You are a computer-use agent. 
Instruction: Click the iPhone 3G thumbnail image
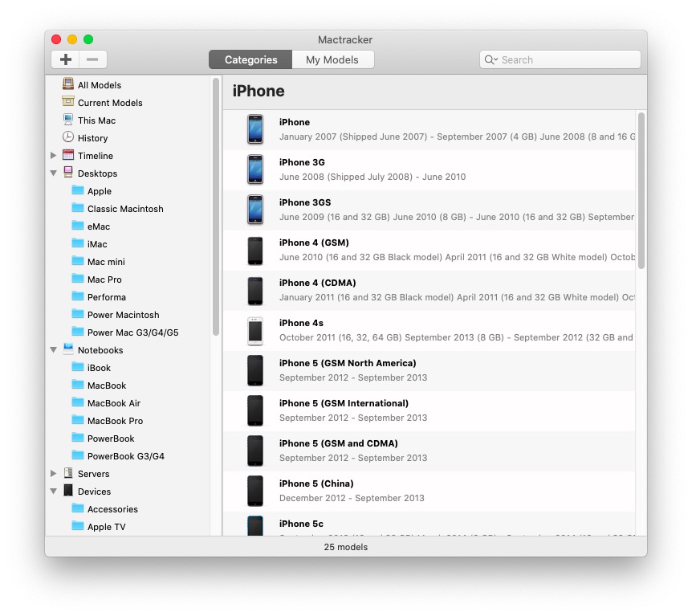tap(255, 169)
